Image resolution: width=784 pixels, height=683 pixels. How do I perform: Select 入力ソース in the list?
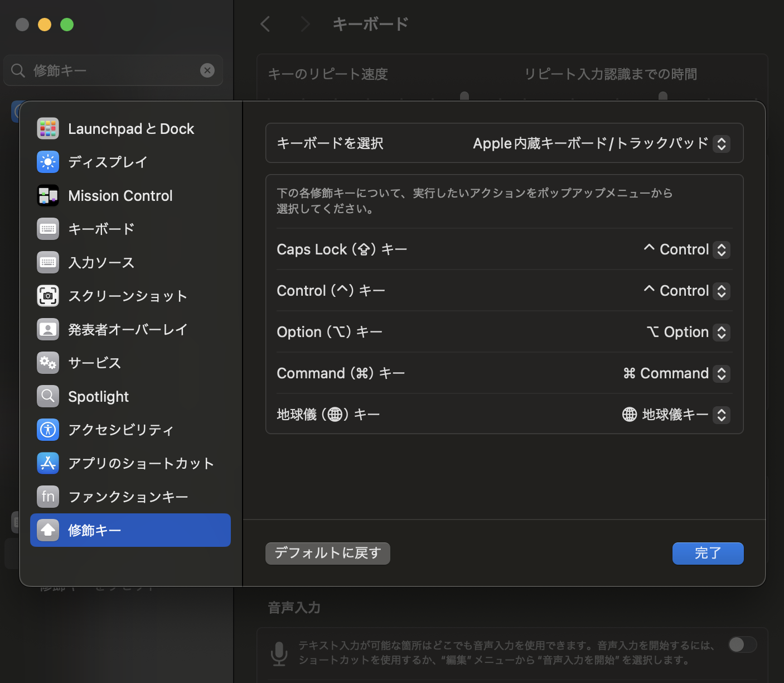click(x=130, y=262)
